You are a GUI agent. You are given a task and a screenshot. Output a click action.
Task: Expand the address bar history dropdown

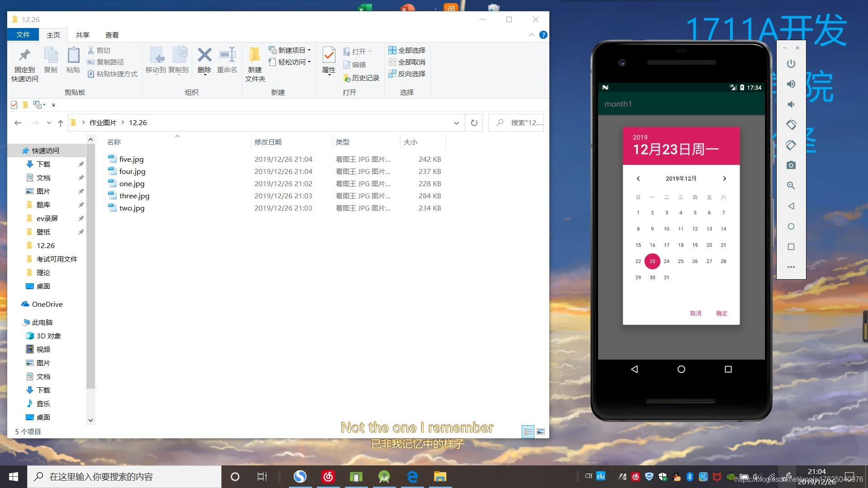456,123
